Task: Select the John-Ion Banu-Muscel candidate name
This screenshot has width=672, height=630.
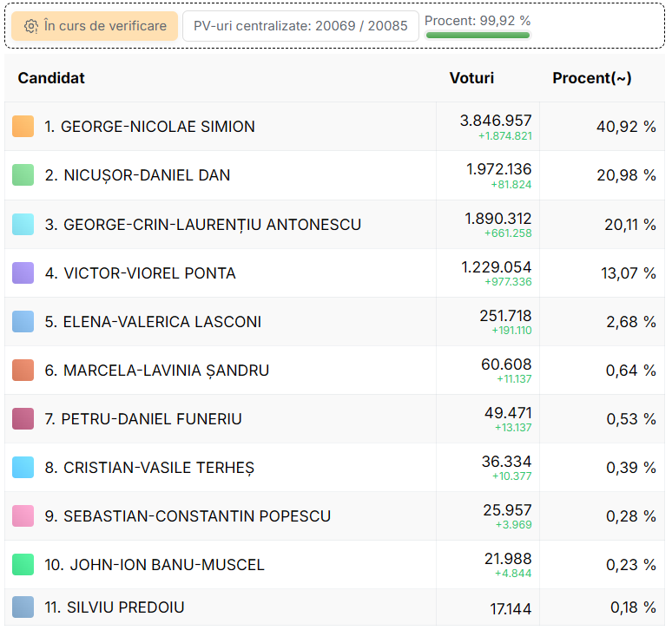Action: pos(155,565)
